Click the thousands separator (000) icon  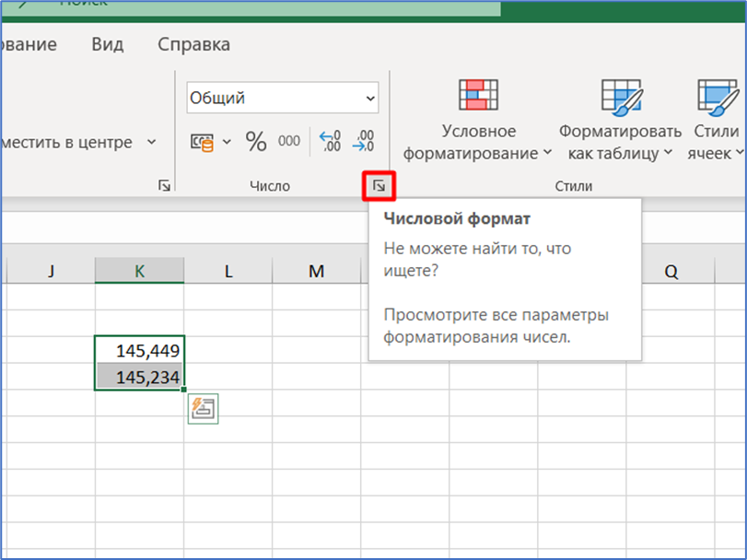click(287, 141)
